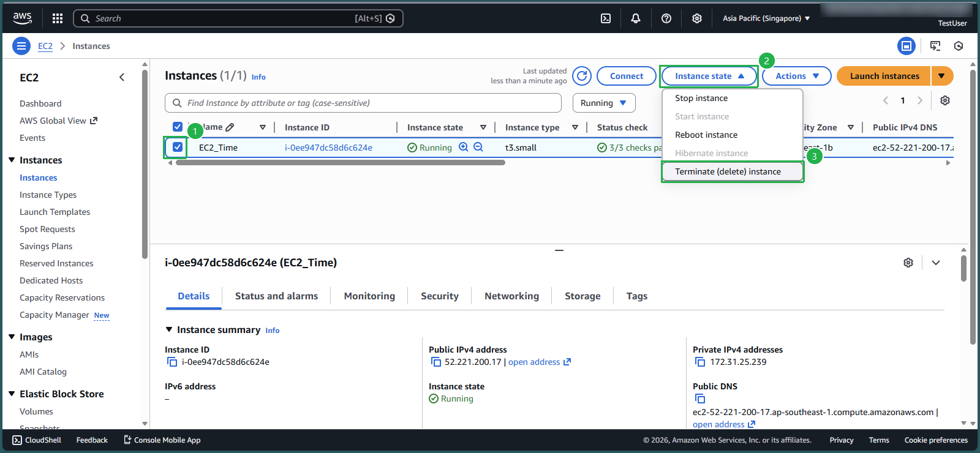This screenshot has height=453, width=980.
Task: Collapse the details panel chevron
Action: coord(936,263)
